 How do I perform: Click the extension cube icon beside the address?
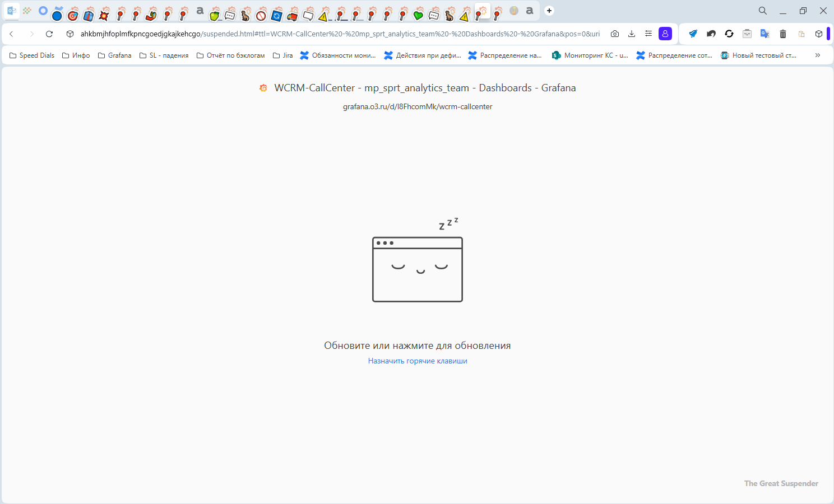[70, 34]
